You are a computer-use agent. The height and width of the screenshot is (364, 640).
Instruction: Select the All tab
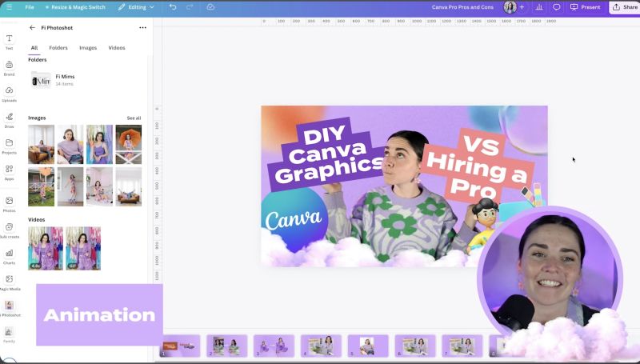34,48
